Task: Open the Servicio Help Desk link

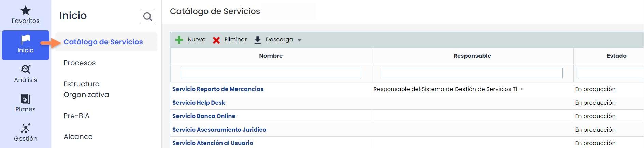Action: click(199, 103)
